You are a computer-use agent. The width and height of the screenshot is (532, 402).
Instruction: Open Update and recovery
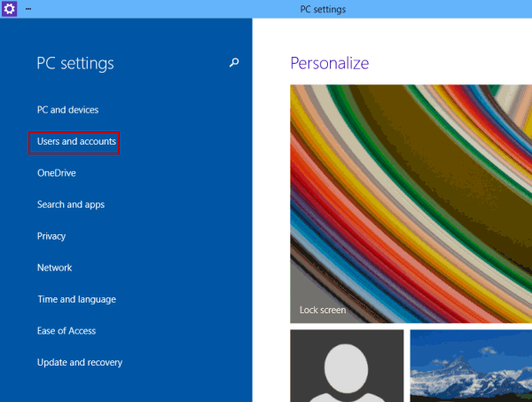tap(80, 362)
